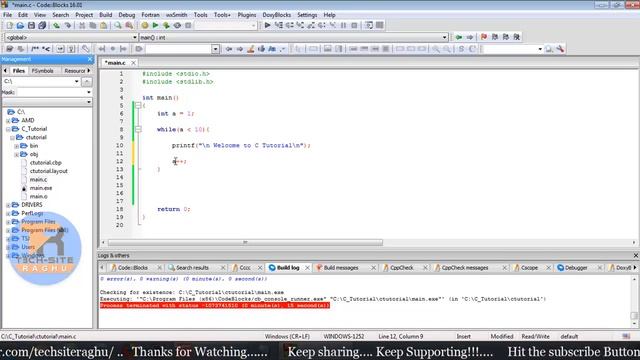Image resolution: width=640 pixels, height=360 pixels.
Task: Build the project with the yellow gear icon
Action: [144, 25]
